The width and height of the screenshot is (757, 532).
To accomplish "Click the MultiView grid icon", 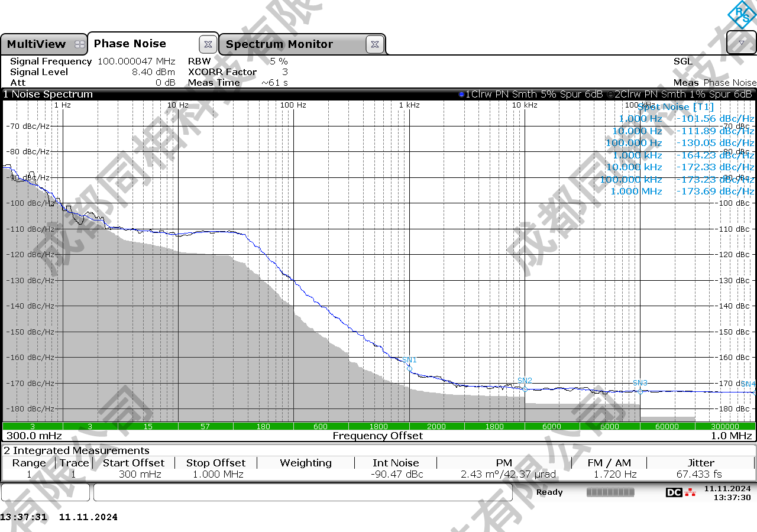I will tap(80, 45).
